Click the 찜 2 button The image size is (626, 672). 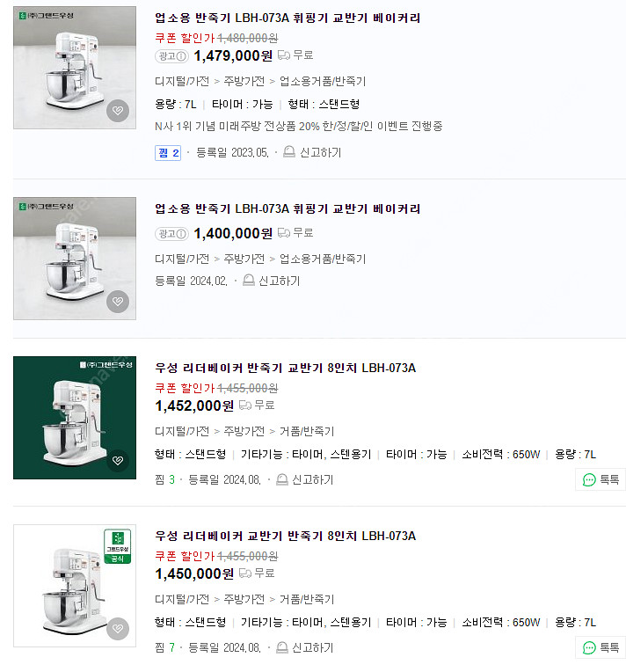[168, 152]
